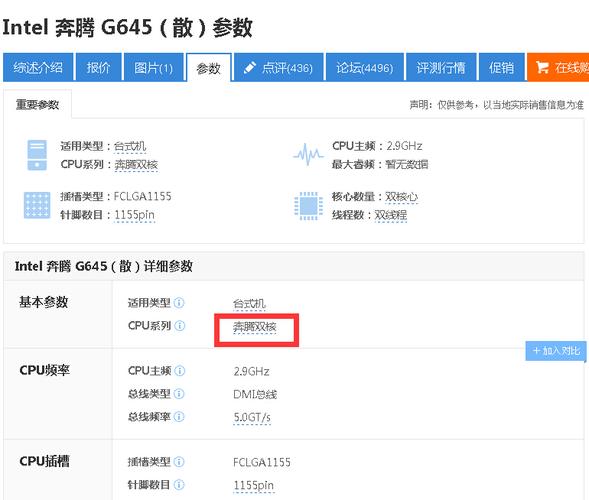
Task: Click 2.9GHz in the summary panel
Action: (x=405, y=146)
